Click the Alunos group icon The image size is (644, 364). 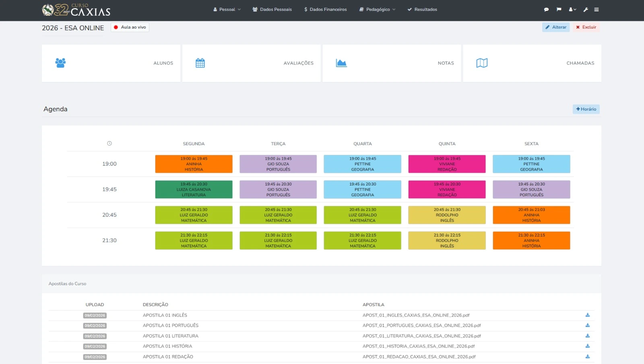point(60,63)
